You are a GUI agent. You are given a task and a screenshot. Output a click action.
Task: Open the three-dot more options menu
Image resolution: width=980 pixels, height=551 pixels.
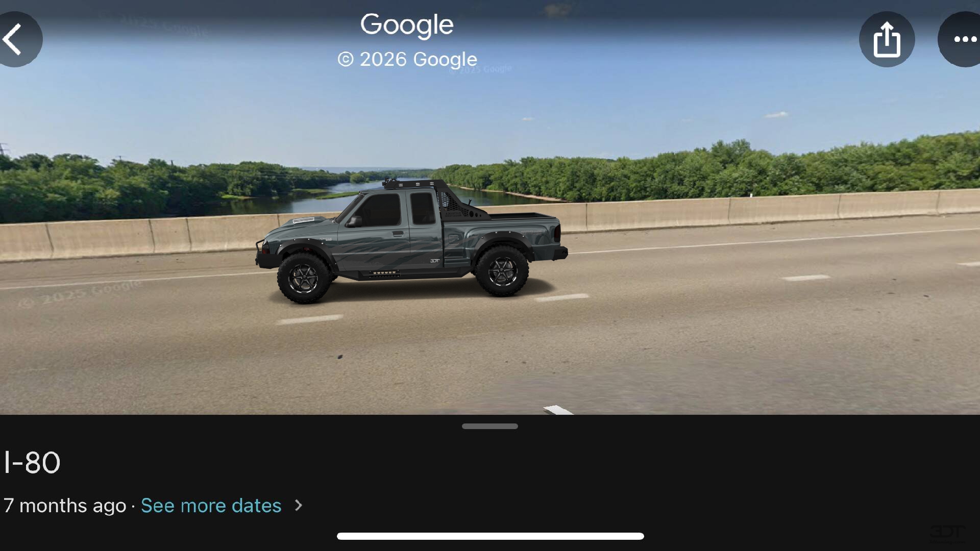[962, 39]
